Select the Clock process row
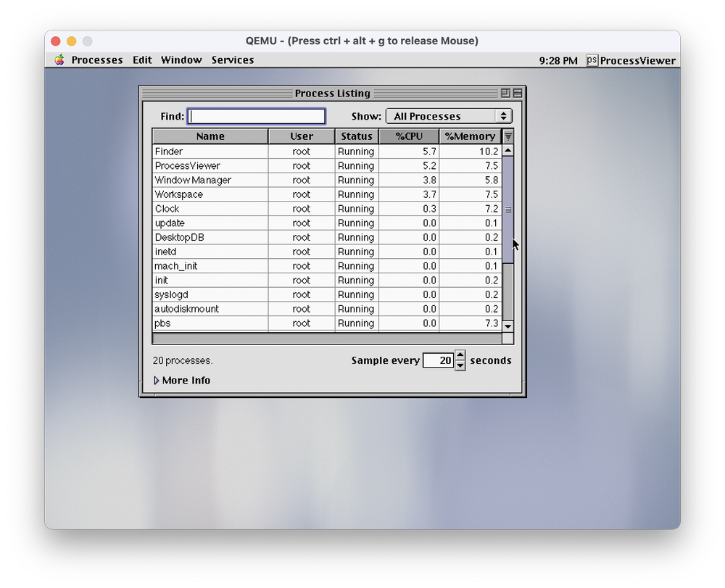 [x=327, y=209]
